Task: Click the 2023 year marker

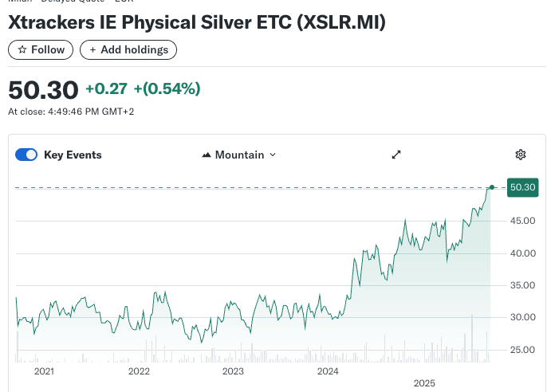Action: click(x=233, y=370)
